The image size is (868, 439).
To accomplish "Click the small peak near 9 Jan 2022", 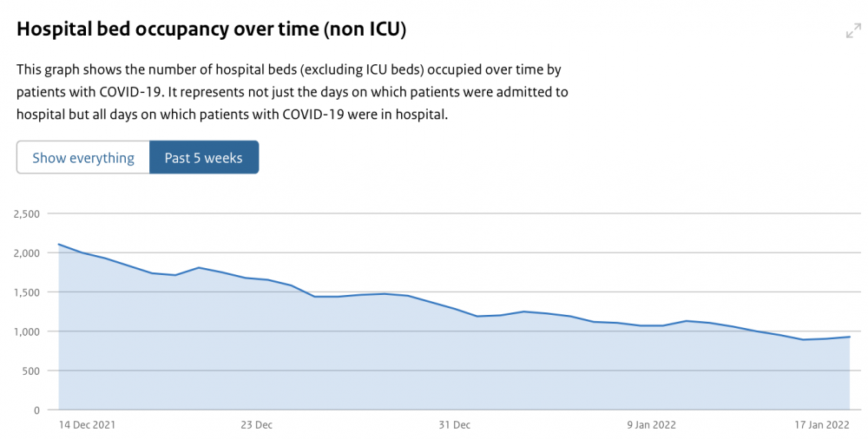I will pyautogui.click(x=687, y=320).
